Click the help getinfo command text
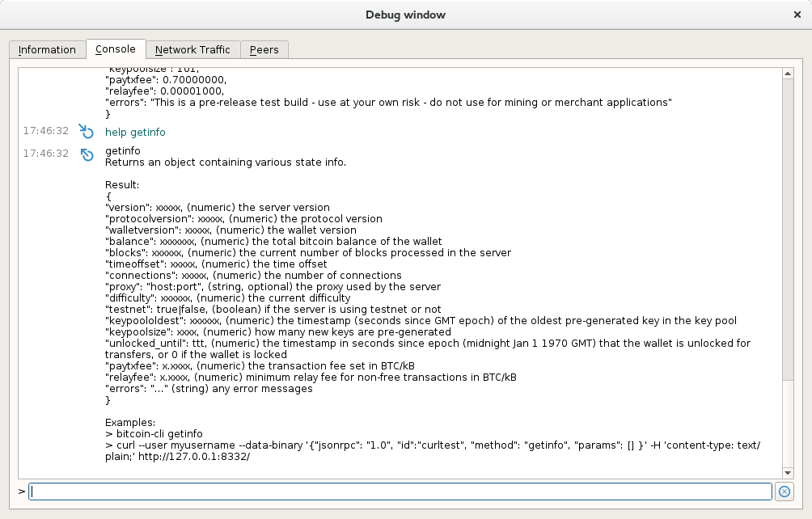The width and height of the screenshot is (812, 519). (135, 131)
